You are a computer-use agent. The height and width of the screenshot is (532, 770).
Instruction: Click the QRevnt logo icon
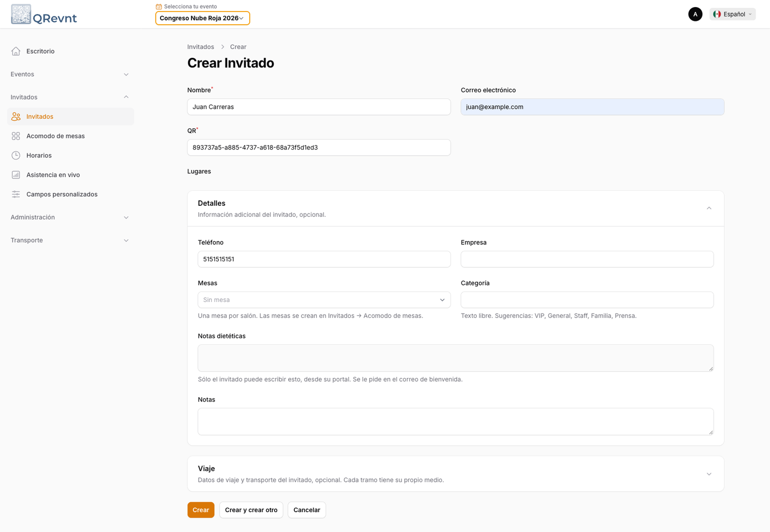pos(21,14)
